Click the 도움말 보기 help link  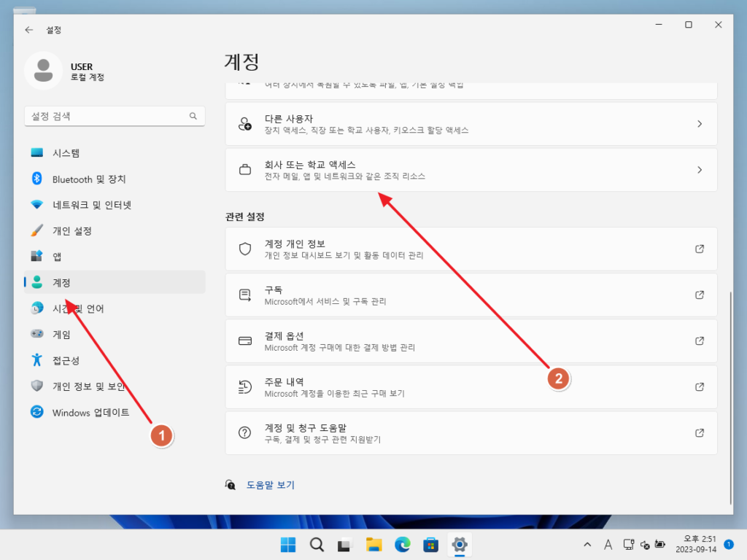click(x=271, y=484)
